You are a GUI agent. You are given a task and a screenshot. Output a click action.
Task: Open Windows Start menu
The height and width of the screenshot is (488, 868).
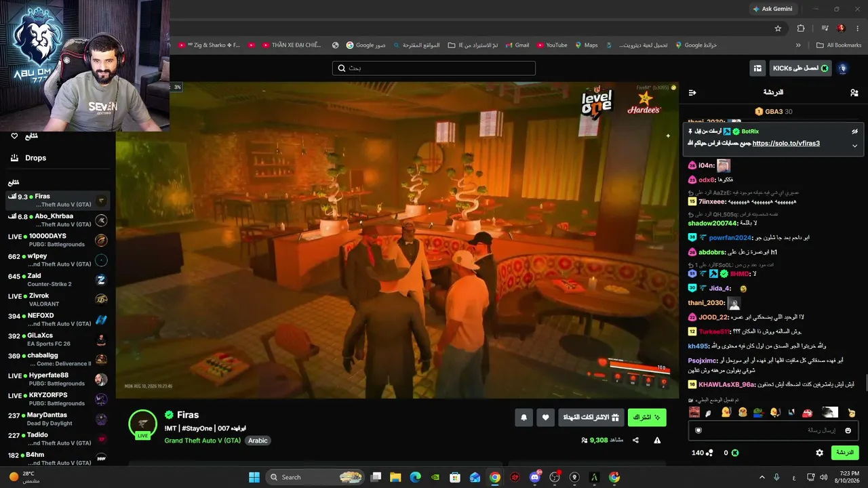pos(254,477)
